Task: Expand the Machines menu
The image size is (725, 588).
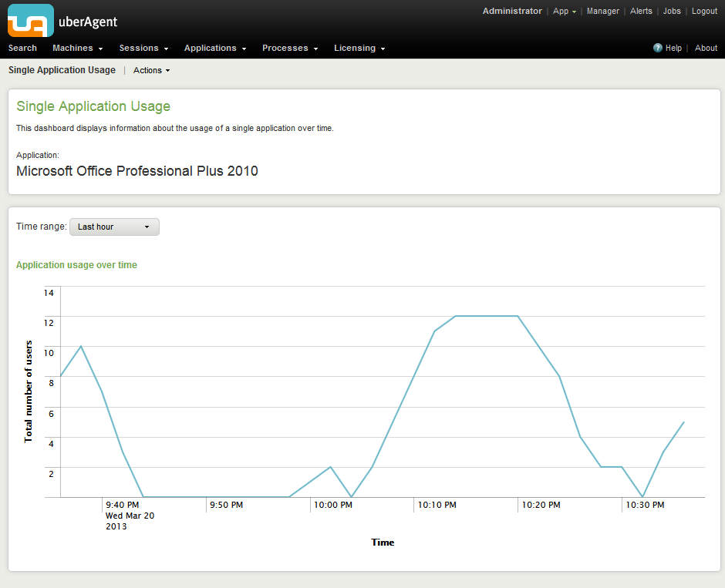Action: point(77,48)
